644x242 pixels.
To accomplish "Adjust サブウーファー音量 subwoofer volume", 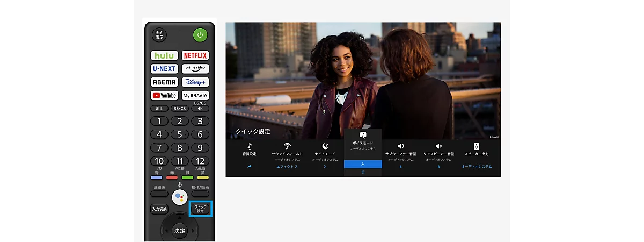I will pyautogui.click(x=400, y=156).
